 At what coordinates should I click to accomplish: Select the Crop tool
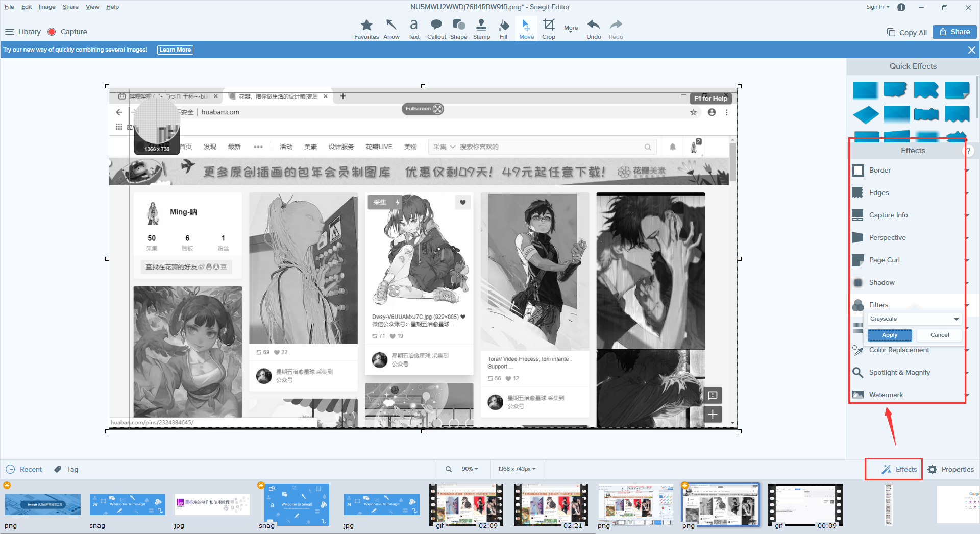(549, 29)
